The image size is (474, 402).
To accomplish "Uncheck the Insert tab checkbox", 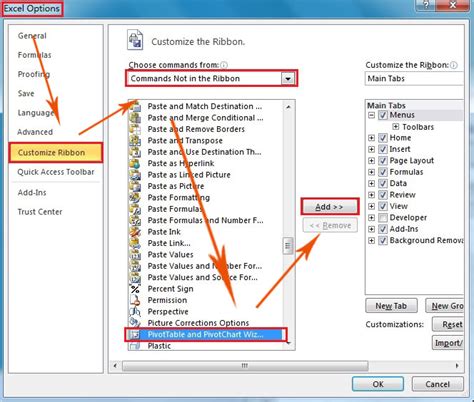I will (x=383, y=149).
